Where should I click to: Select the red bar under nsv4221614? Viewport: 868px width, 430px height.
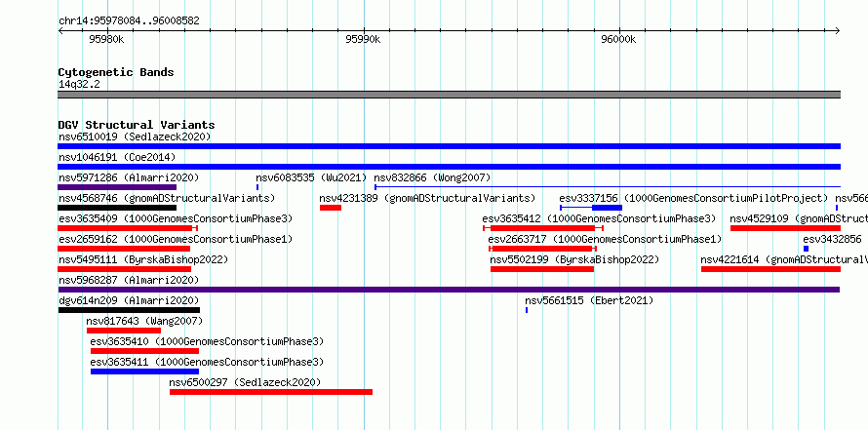point(771,269)
